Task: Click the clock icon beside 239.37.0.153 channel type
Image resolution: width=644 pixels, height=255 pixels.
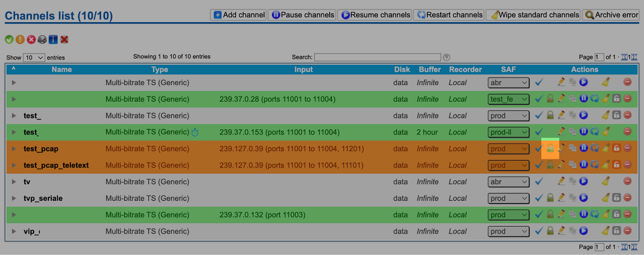Action: (195, 132)
